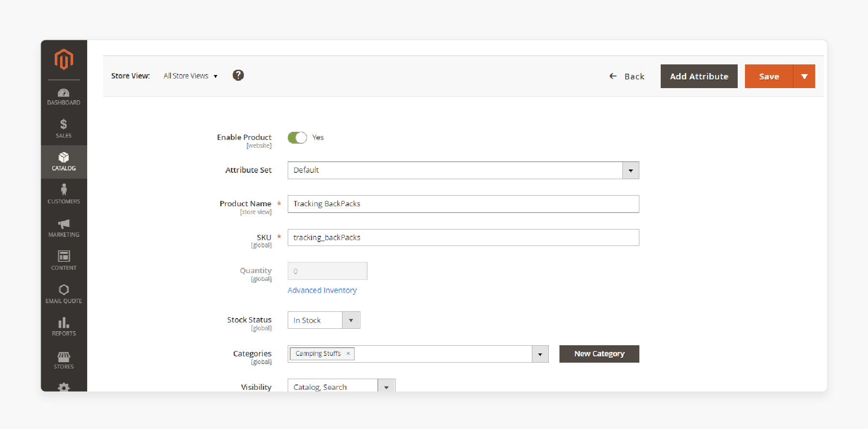Click the store view help question icon
Viewport: 868px width, 429px height.
point(238,75)
